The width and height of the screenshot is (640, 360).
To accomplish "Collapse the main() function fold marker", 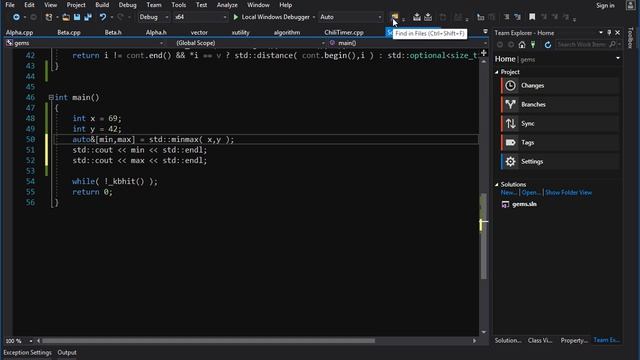I will (x=51, y=98).
